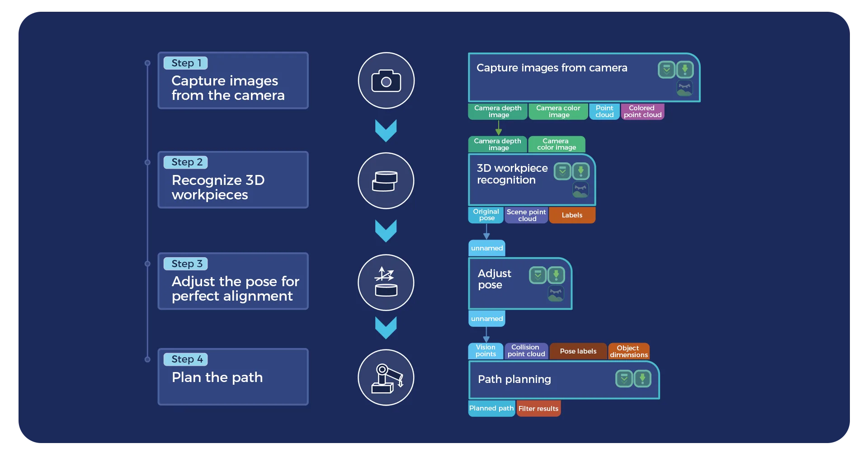Expand the 3D workpiece recognition chevron icon
The height and width of the screenshot is (453, 868).
click(562, 171)
